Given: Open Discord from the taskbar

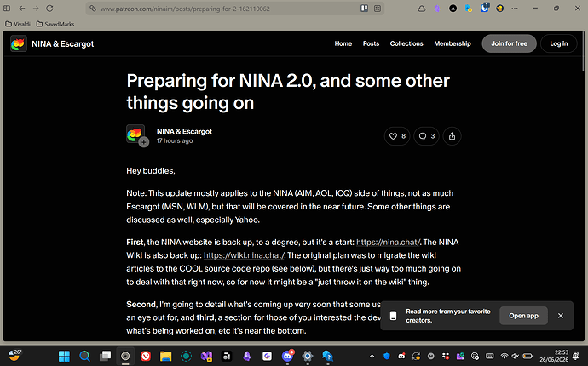Looking at the screenshot, I should tap(287, 356).
